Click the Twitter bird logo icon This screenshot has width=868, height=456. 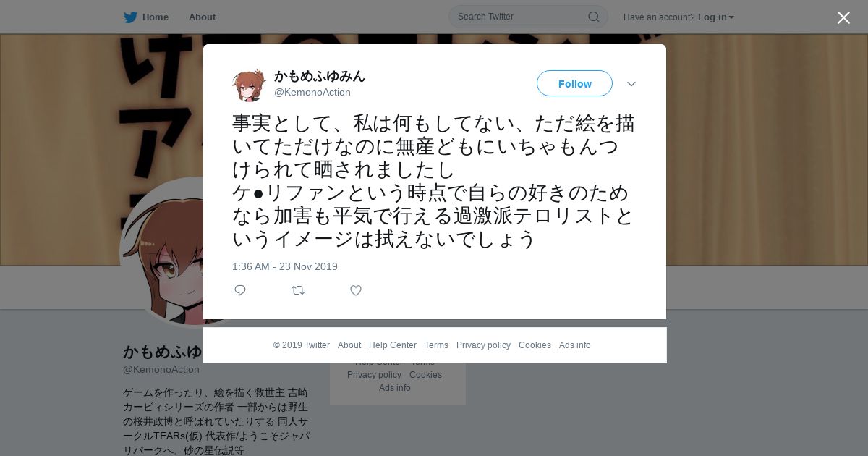tap(130, 17)
